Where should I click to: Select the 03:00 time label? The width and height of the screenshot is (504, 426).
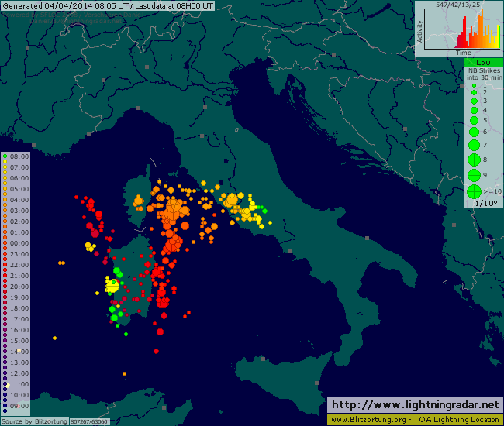tap(19, 211)
